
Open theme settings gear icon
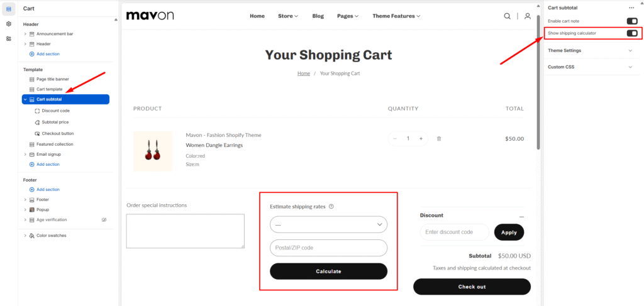[9, 24]
